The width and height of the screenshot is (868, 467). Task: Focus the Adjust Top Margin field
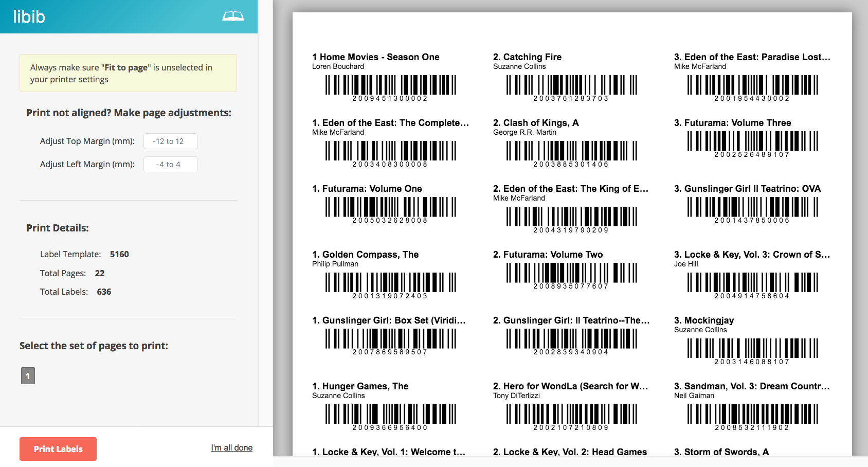[x=170, y=141]
